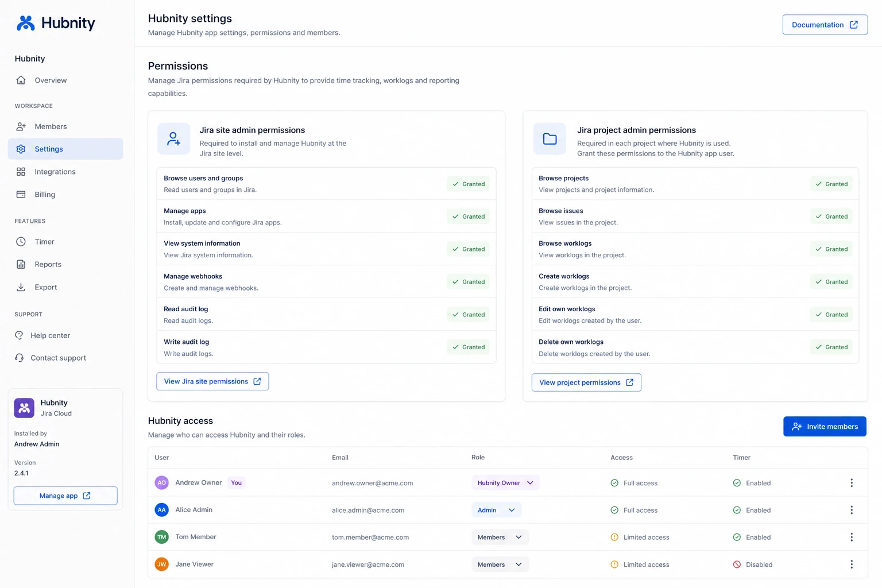Screen dimensions: 882x588
Task: Click the AA avatar of Alice Admin
Action: 162,510
